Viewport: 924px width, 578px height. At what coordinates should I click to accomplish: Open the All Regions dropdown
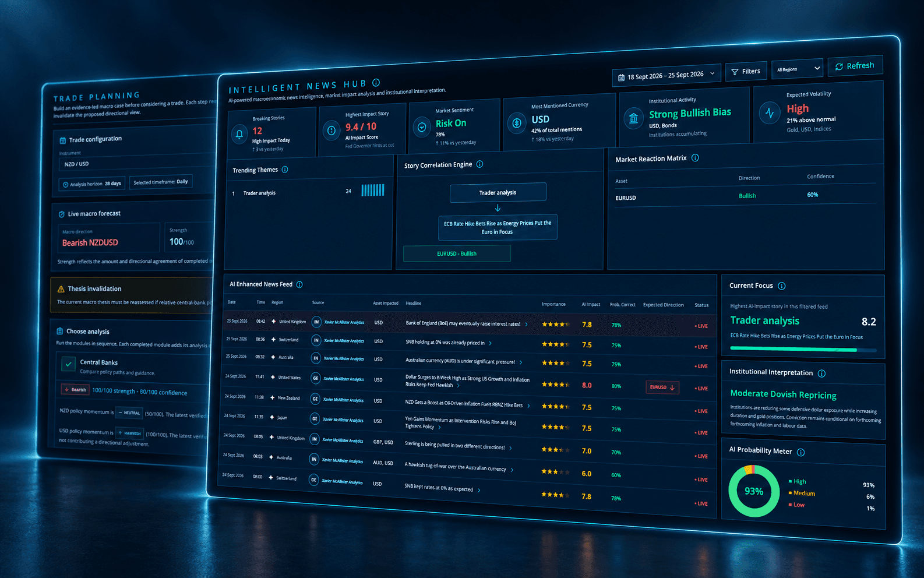pos(797,69)
